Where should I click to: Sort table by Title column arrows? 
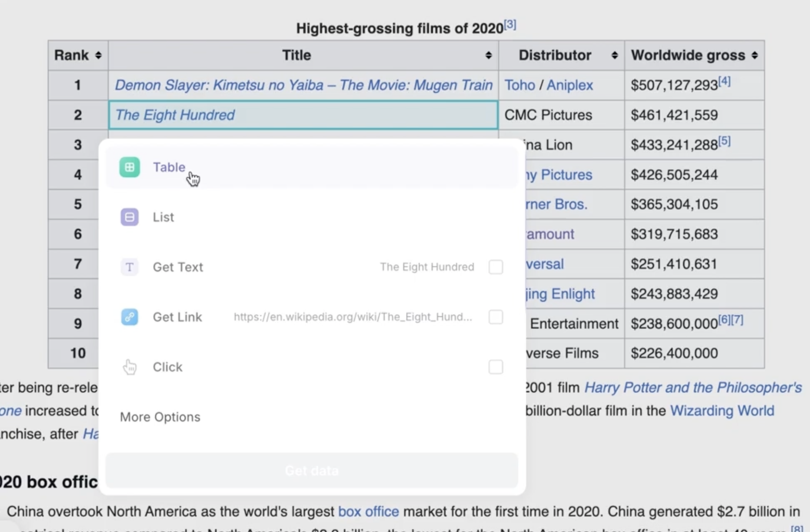[x=489, y=55]
